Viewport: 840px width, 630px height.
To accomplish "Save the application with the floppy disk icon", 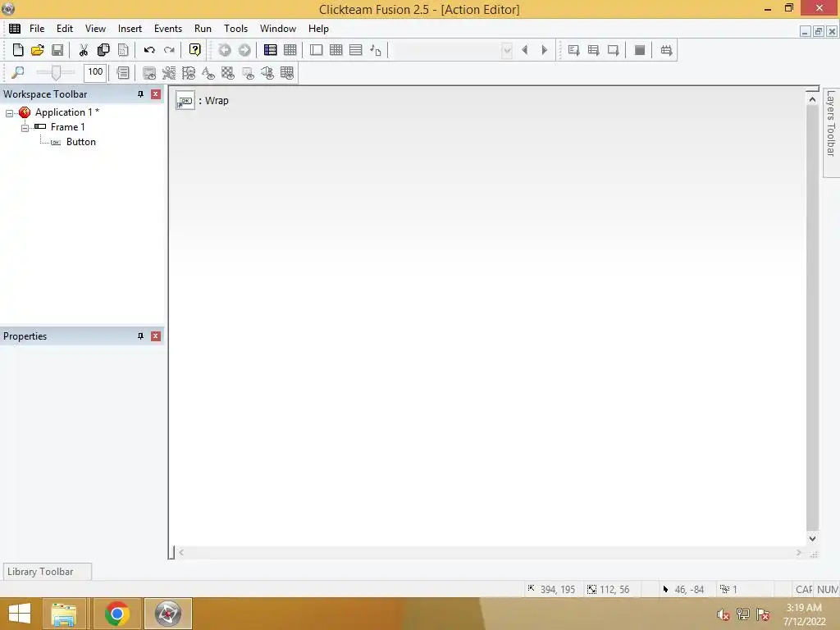I will (x=57, y=50).
